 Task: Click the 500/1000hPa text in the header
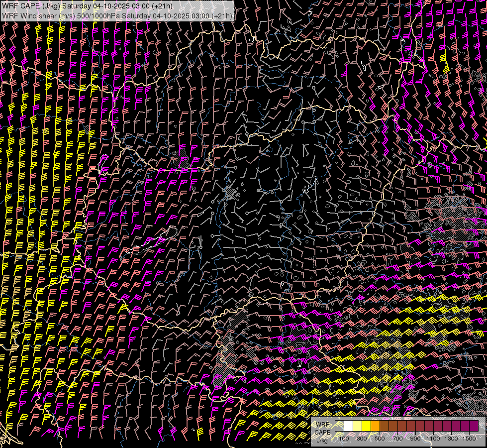97,16
